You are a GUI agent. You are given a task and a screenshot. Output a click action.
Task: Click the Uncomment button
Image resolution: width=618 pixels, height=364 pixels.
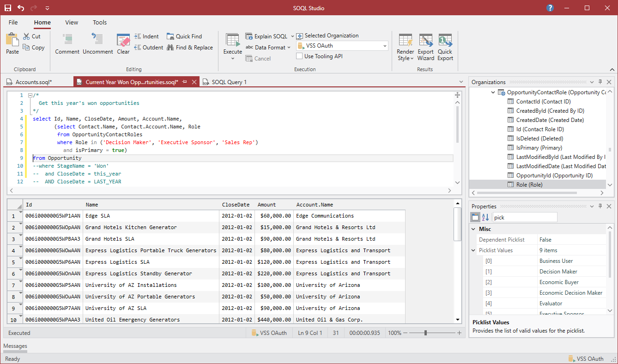tap(98, 44)
